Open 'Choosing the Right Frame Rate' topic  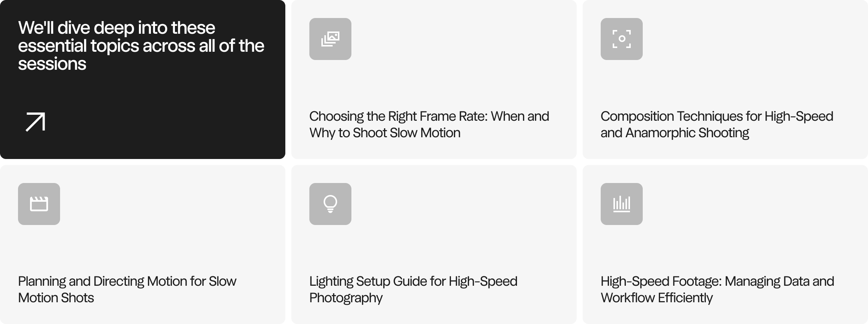click(429, 124)
